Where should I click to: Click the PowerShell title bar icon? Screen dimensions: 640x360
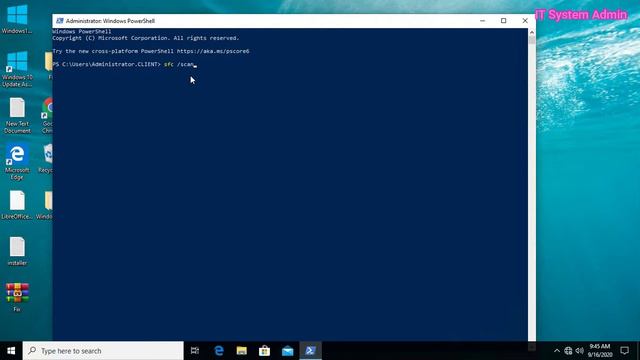(60, 21)
